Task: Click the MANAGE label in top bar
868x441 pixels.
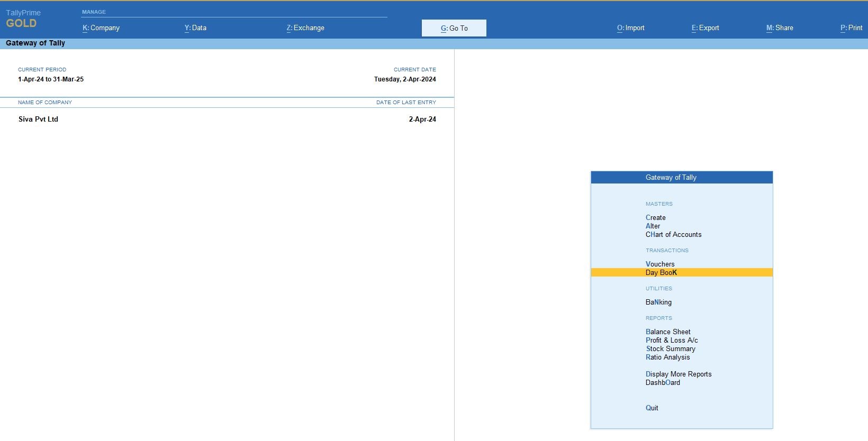Action: pos(94,12)
